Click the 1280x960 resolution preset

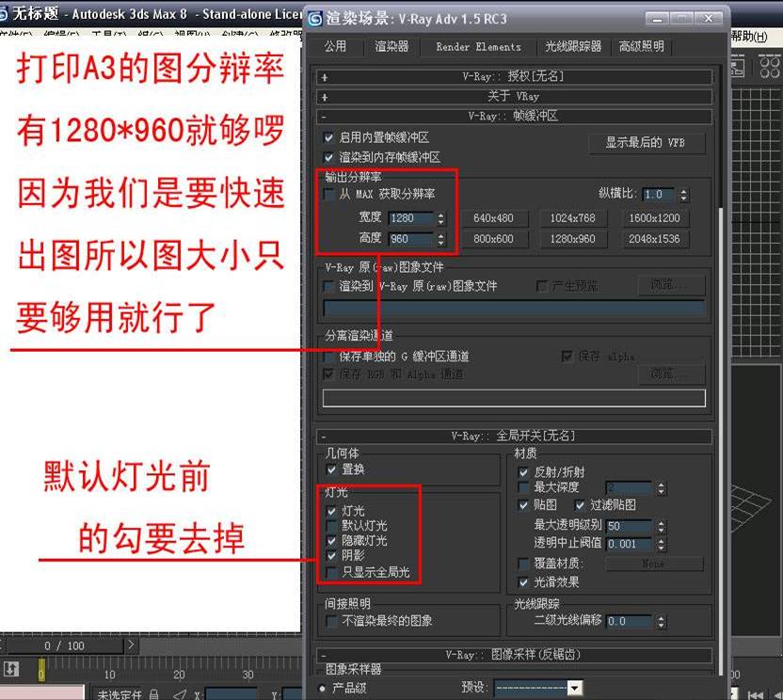[573, 238]
